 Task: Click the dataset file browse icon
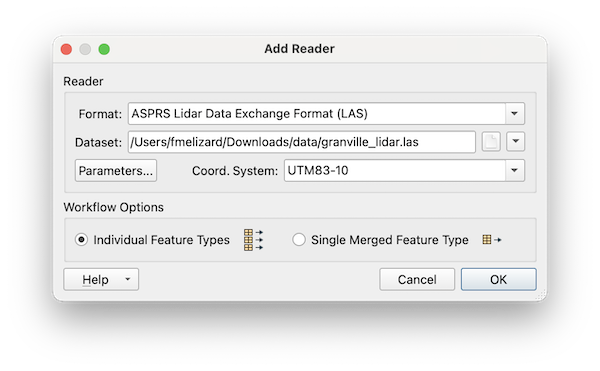coord(491,142)
